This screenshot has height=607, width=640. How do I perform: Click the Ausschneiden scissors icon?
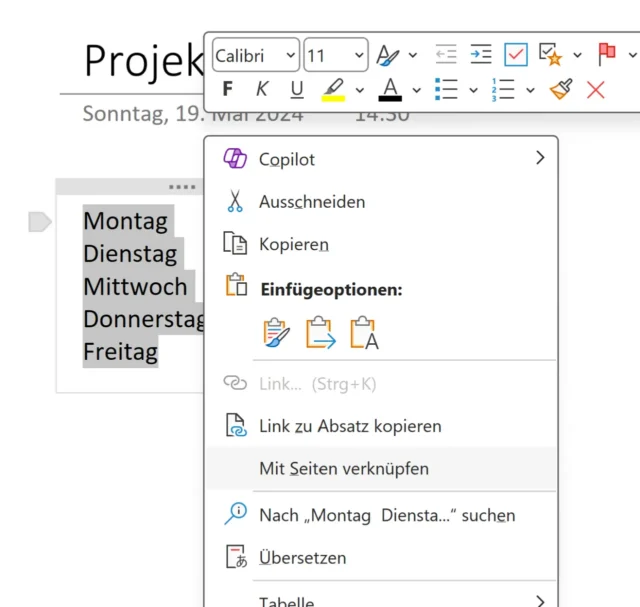pyautogui.click(x=236, y=201)
